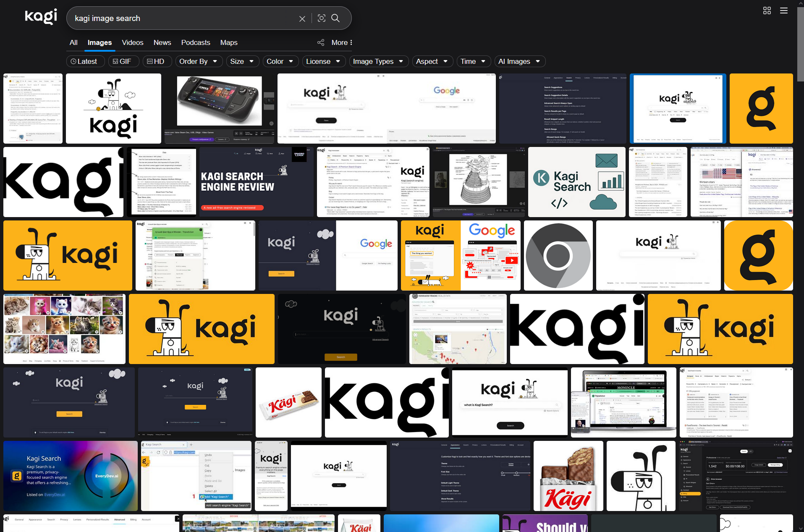The width and height of the screenshot is (804, 532).
Task: Open the apps grid icon
Action: 767,10
